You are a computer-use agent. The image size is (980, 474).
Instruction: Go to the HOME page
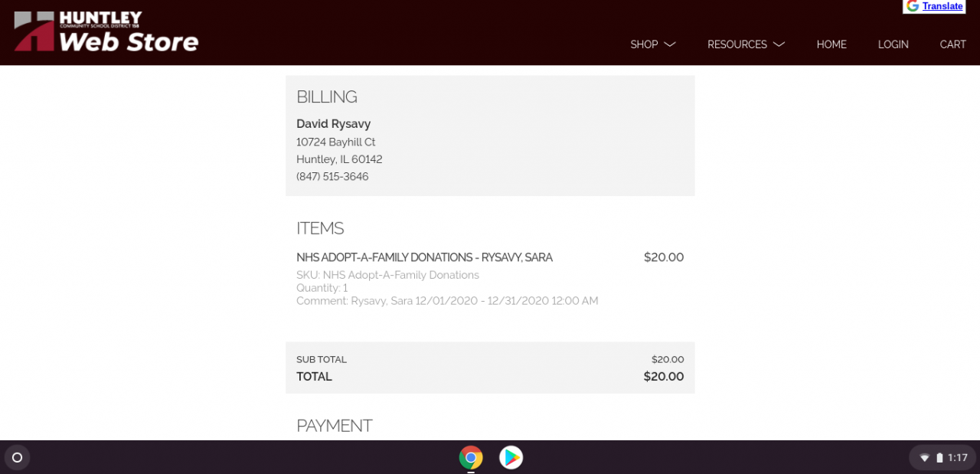tap(831, 44)
